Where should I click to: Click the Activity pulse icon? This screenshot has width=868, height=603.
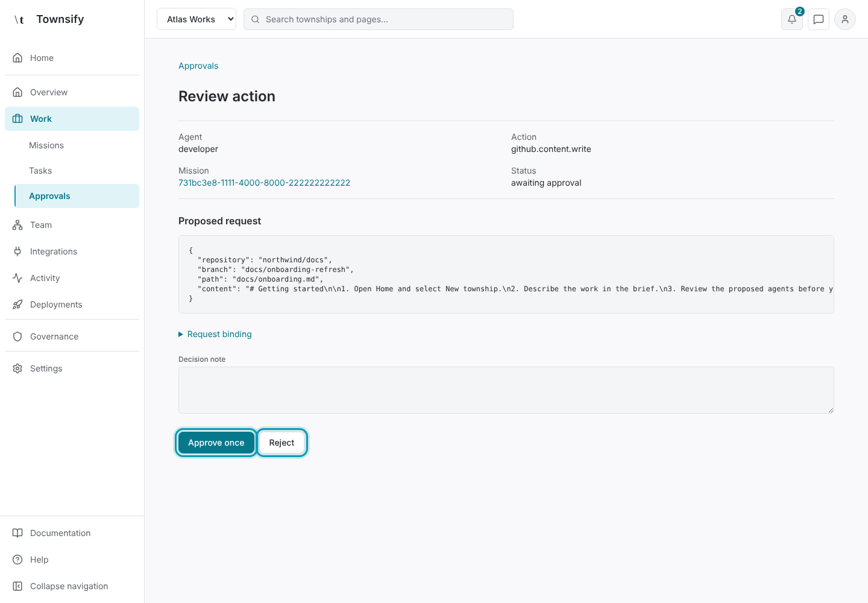coord(17,278)
